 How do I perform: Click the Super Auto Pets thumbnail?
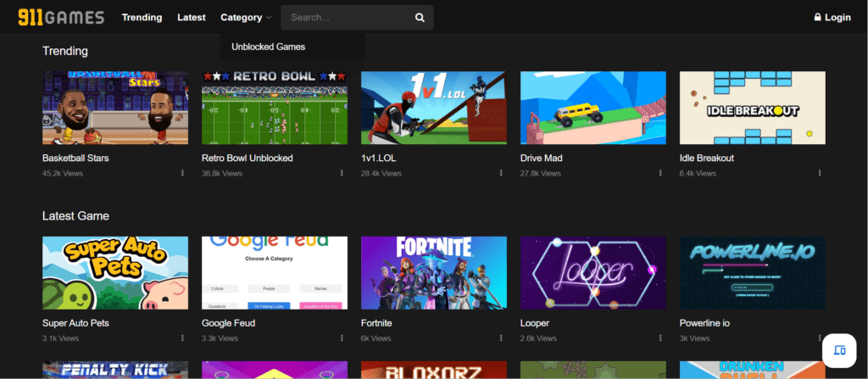[x=115, y=273]
